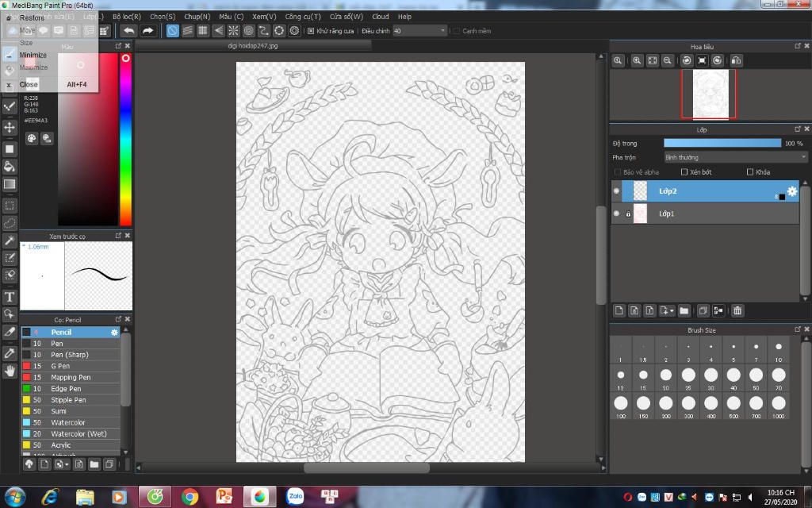This screenshot has width=812, height=508.
Task: Open Điều chỉnh correction value dropdown
Action: tap(419, 31)
